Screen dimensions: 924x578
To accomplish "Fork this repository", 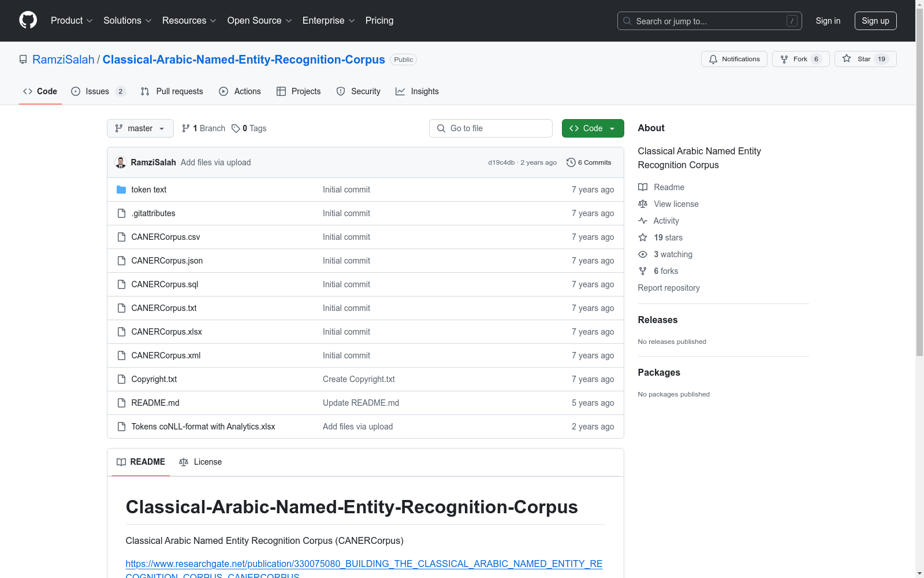I will pos(801,59).
